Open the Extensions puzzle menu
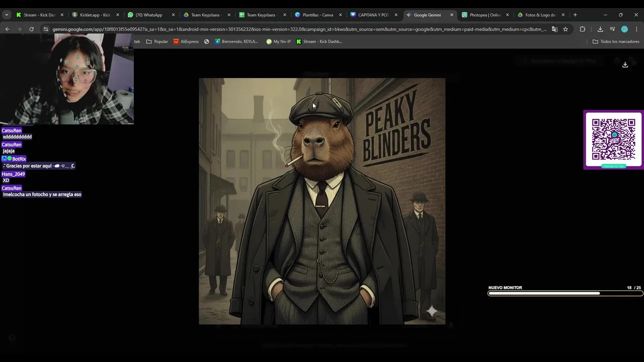Image resolution: width=644 pixels, height=362 pixels. 583,29
